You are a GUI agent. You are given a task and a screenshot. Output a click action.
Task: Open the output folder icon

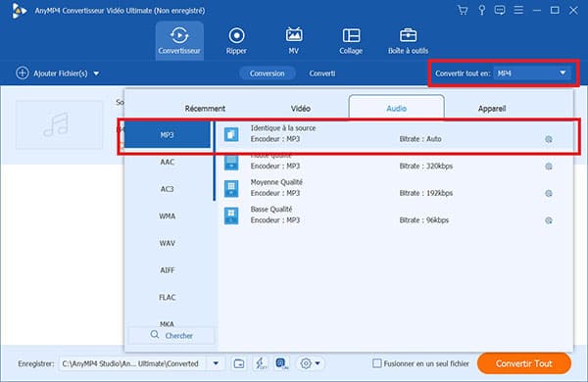[239, 363]
